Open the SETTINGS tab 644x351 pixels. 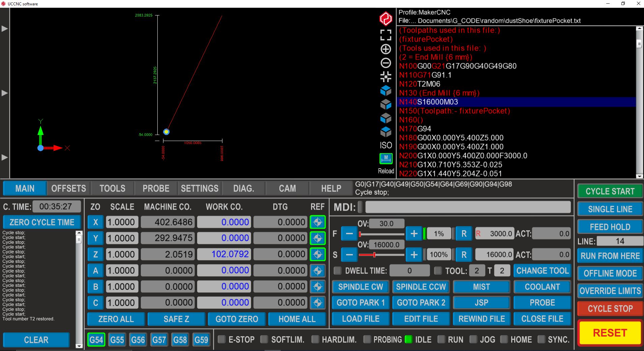point(200,188)
